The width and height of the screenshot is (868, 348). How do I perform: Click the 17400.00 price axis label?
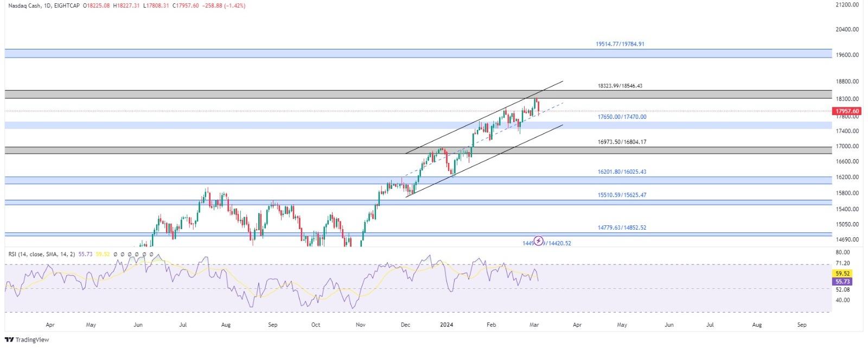847,131
